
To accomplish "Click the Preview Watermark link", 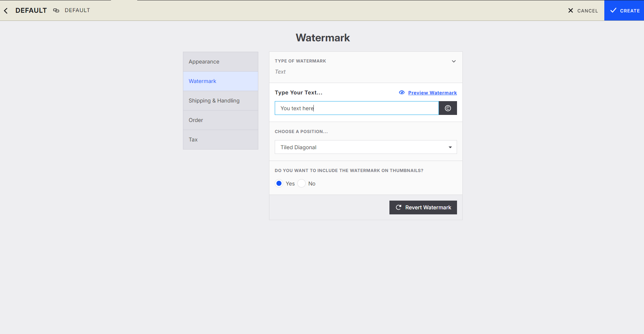I will click(x=432, y=93).
